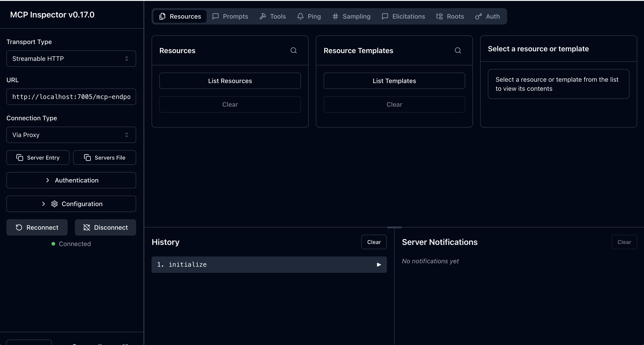The width and height of the screenshot is (644, 345).
Task: Open the Ping tab
Action: click(x=309, y=17)
